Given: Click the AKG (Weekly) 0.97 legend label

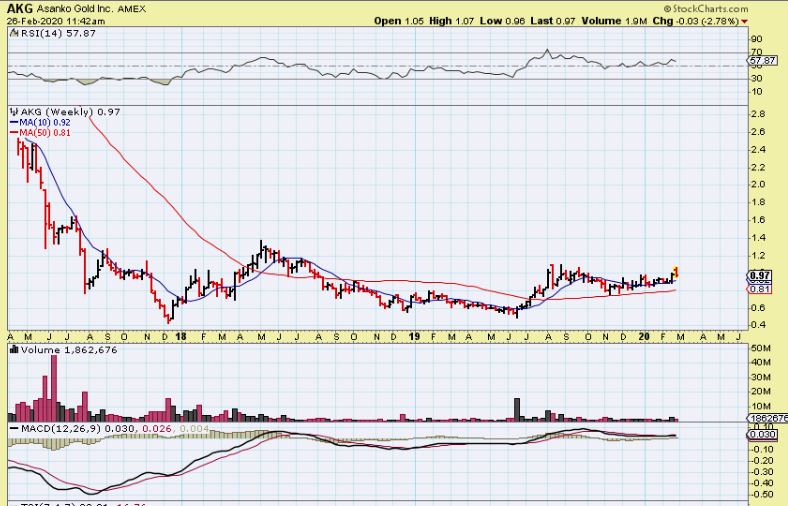Looking at the screenshot, I should (x=70, y=112).
